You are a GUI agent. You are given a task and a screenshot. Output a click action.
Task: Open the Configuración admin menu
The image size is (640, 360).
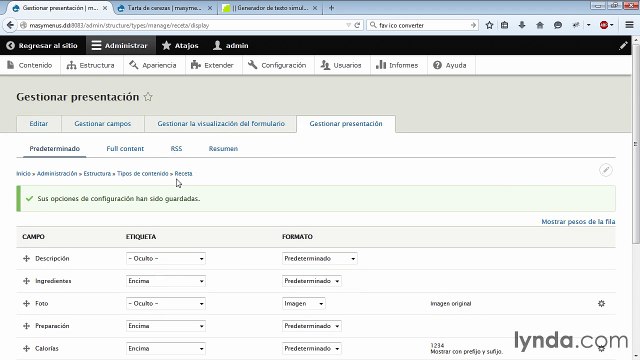[277, 65]
